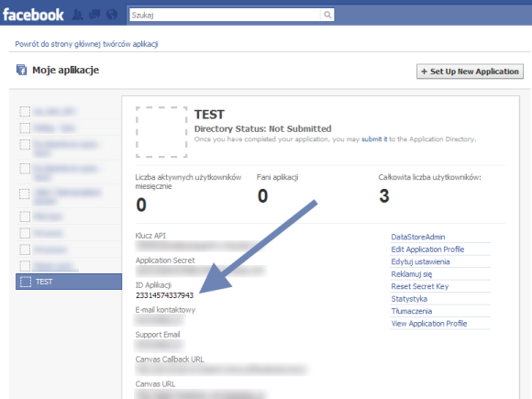532x399 pixels.
Task: Click the Support Email label
Action: [158, 335]
